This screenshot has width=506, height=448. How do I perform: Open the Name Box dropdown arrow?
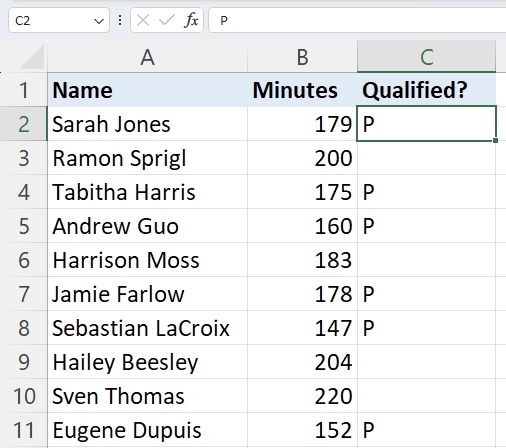click(99, 21)
